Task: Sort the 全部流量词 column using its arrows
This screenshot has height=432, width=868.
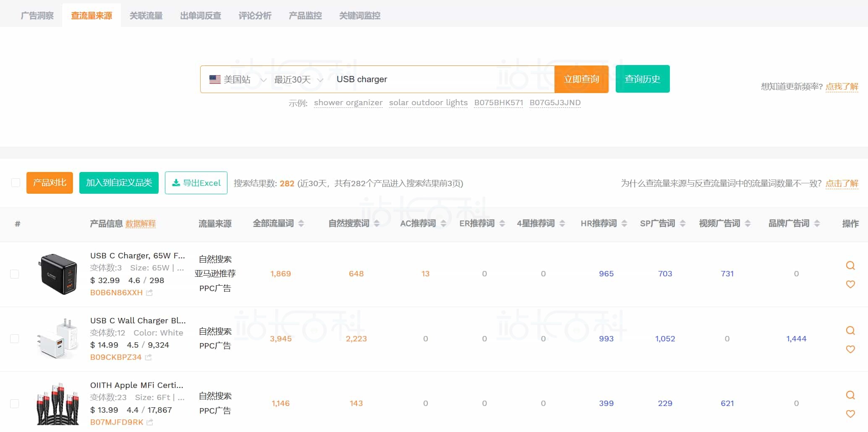Action: tap(301, 223)
